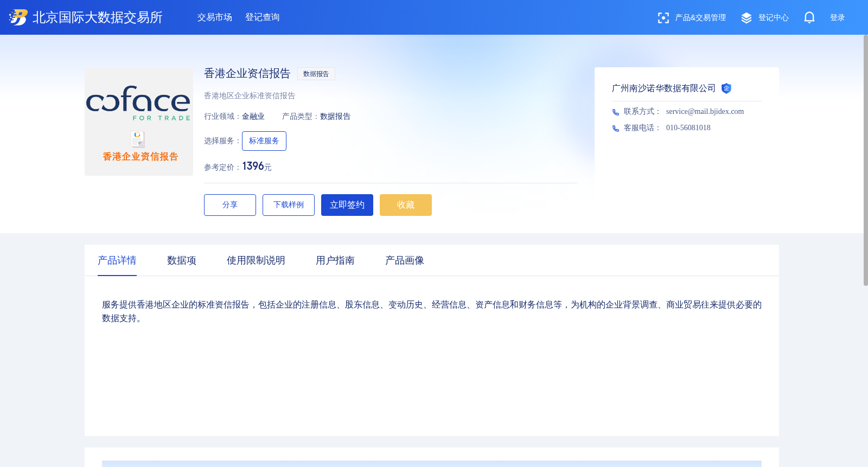Click the service@mail.bjidex.com email
Screen dimensions: 868x467
coord(705,111)
